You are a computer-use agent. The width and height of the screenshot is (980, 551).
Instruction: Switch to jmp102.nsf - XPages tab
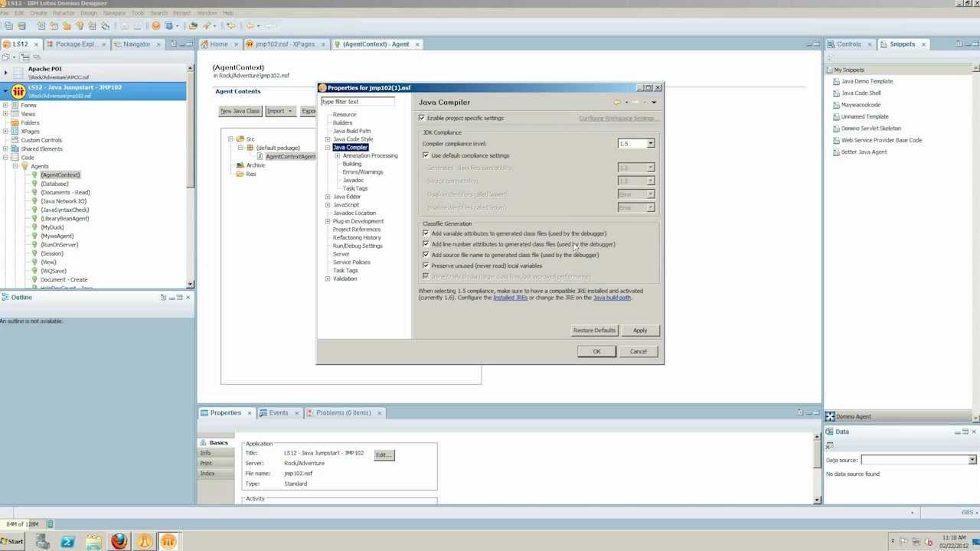pyautogui.click(x=285, y=44)
